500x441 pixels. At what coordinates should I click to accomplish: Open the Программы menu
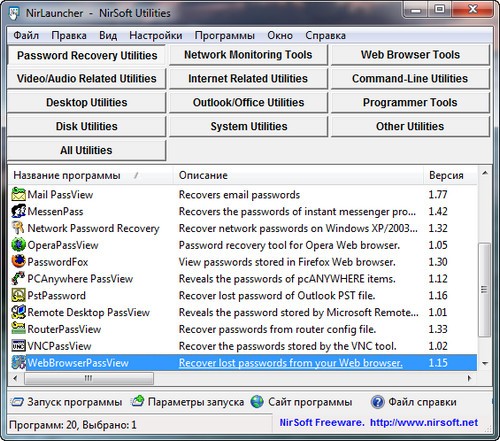point(225,35)
